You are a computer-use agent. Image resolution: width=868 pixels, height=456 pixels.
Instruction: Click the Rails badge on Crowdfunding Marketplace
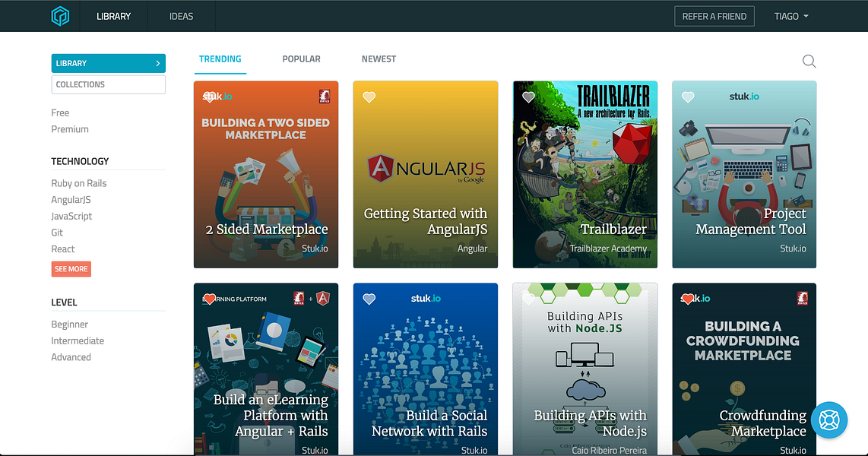coord(802,298)
